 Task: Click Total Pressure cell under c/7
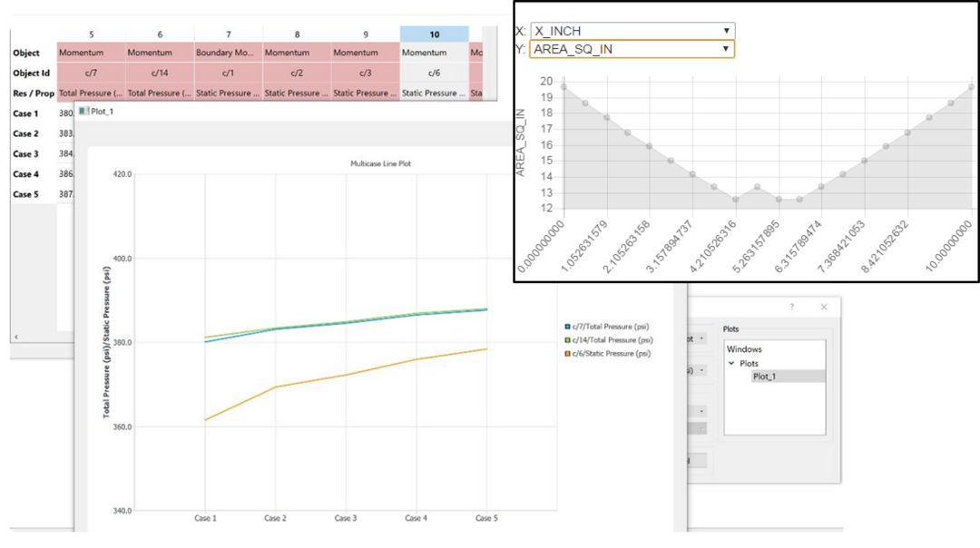(92, 93)
